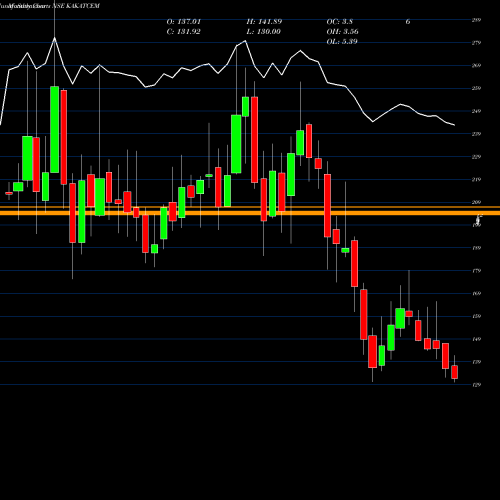This screenshot has width=500, height=500.
Task: Click the 289 price axis label
Action: pos(476,20)
